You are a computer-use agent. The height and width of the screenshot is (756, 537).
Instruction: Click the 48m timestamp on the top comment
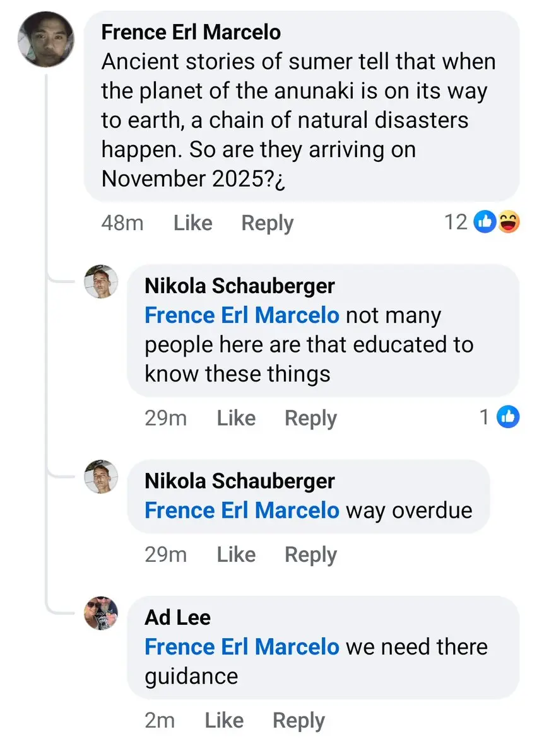tap(122, 223)
